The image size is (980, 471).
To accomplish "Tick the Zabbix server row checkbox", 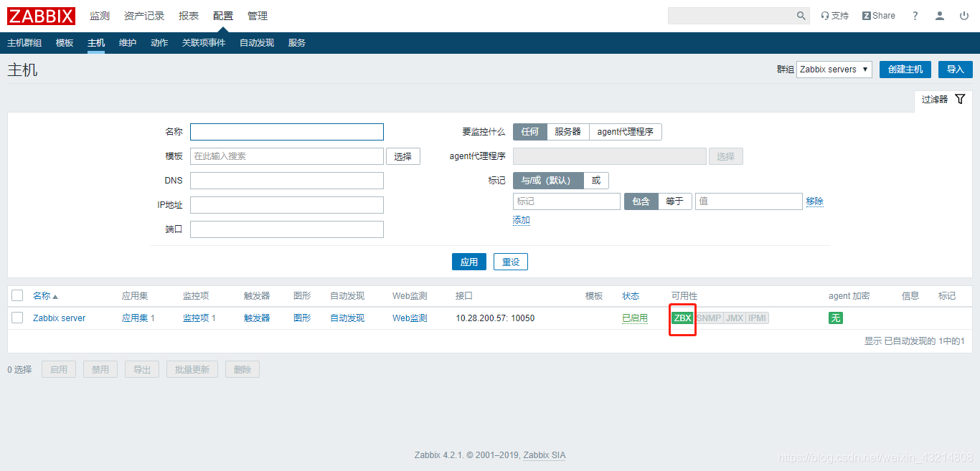I will click(17, 318).
